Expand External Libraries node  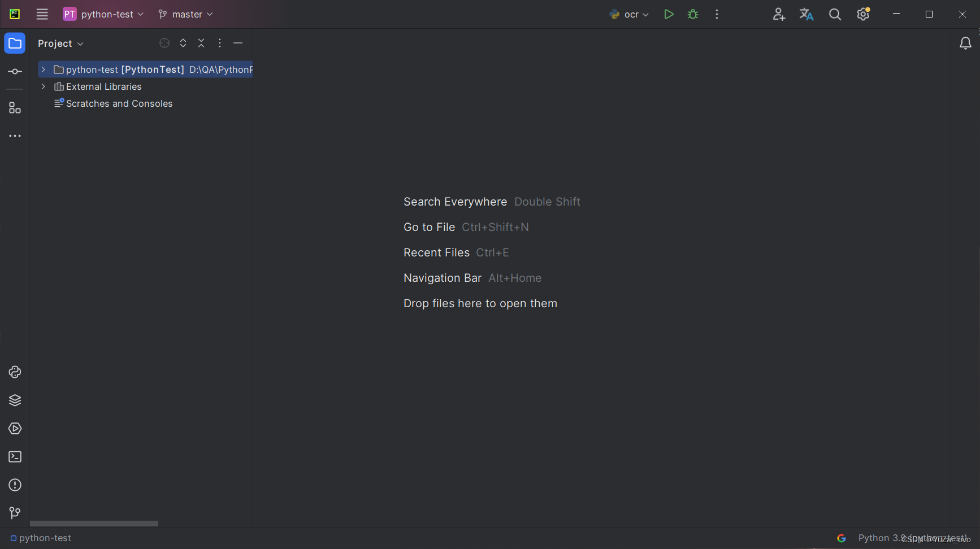coord(43,86)
